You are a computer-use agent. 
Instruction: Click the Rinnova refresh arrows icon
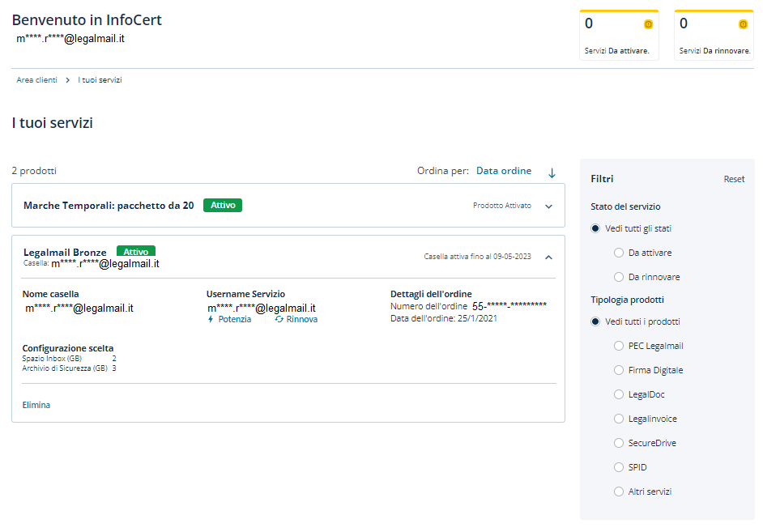click(279, 320)
